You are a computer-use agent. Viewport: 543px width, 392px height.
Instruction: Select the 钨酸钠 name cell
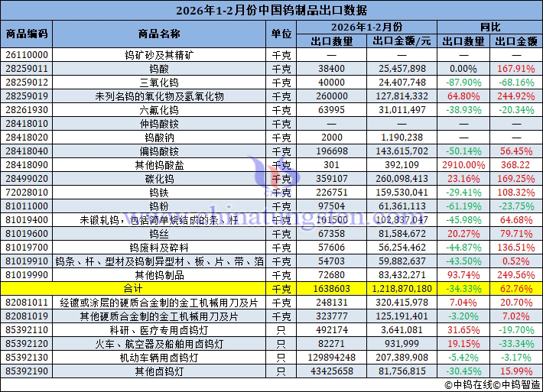159,138
